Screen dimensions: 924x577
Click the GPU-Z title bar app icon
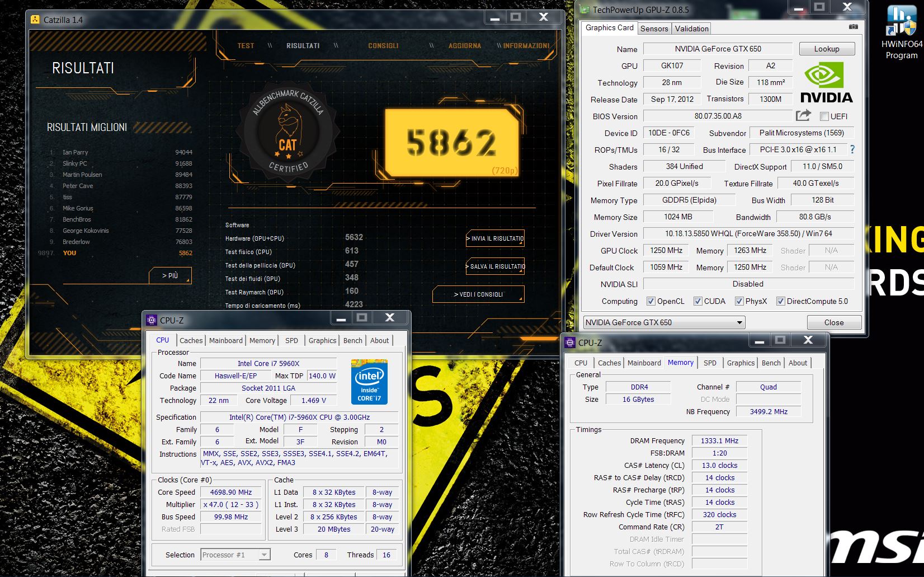coord(585,10)
